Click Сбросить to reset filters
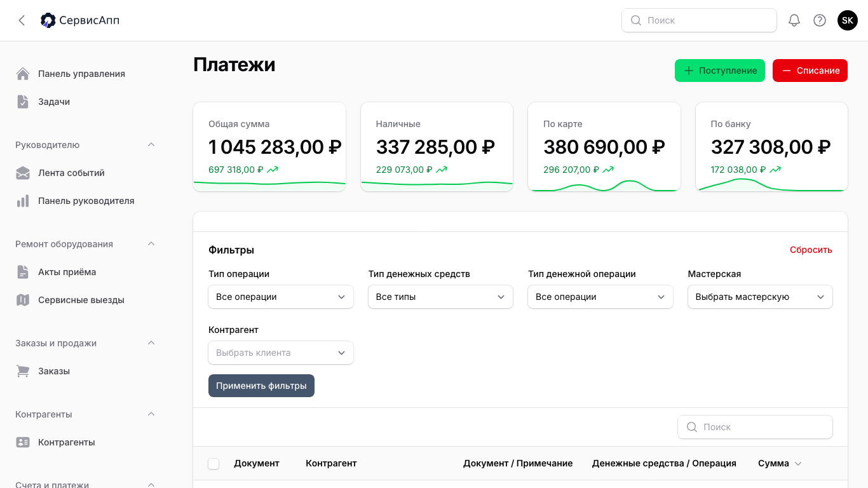868x488 pixels. (x=810, y=250)
